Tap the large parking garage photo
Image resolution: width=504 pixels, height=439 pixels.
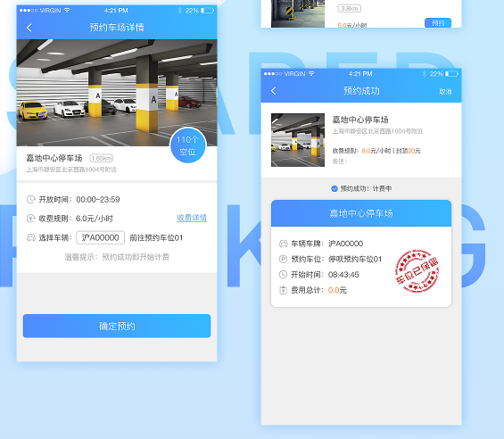117,93
